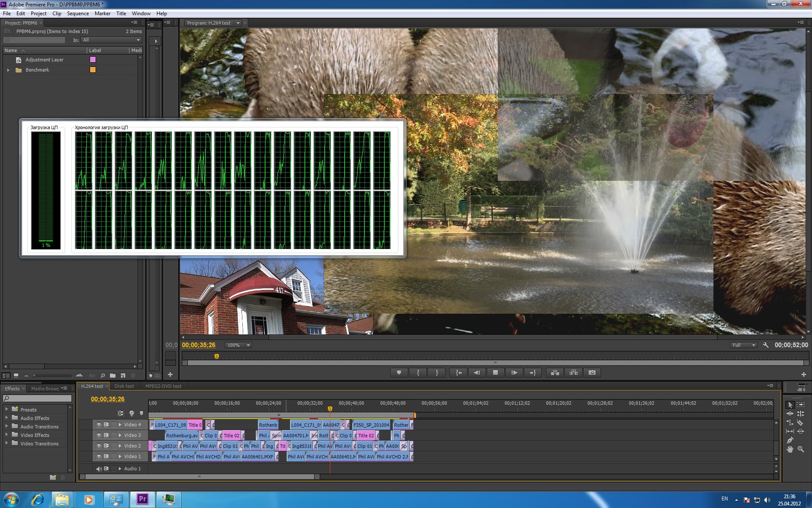The height and width of the screenshot is (508, 812).
Task: Select the Pen tool in tools panel
Action: pos(790,440)
